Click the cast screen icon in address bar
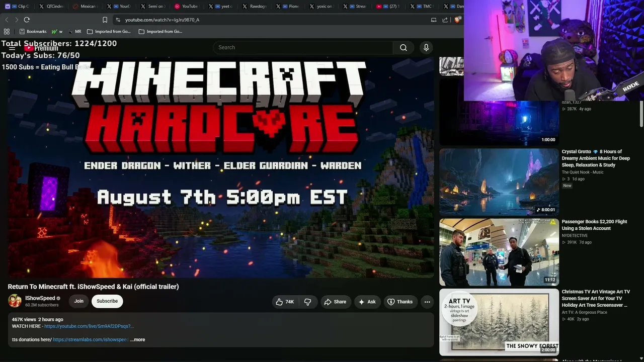 (x=434, y=20)
